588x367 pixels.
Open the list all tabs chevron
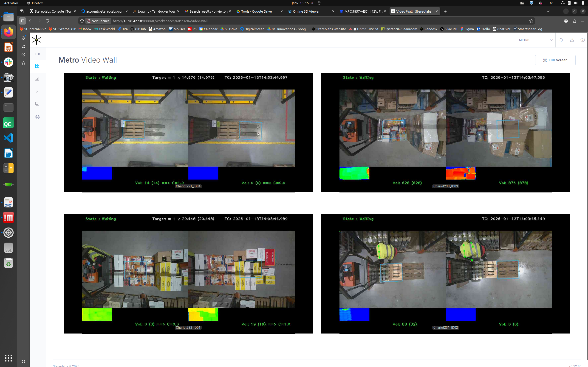tap(548, 11)
